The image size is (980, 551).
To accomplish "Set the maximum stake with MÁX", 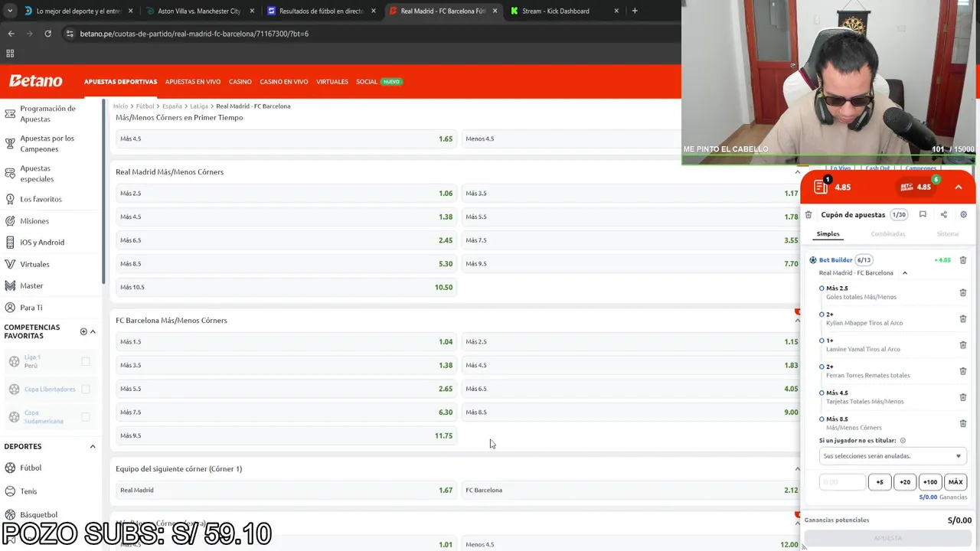I will click(955, 482).
